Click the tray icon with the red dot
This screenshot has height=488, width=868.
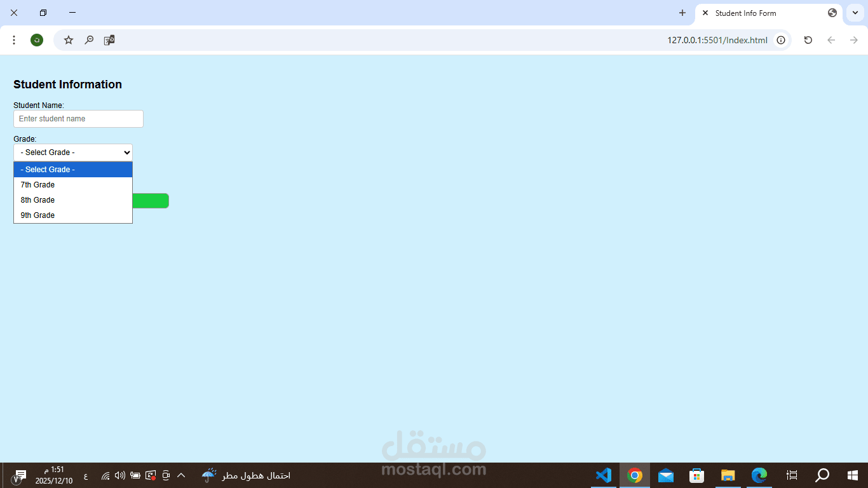coord(151,475)
